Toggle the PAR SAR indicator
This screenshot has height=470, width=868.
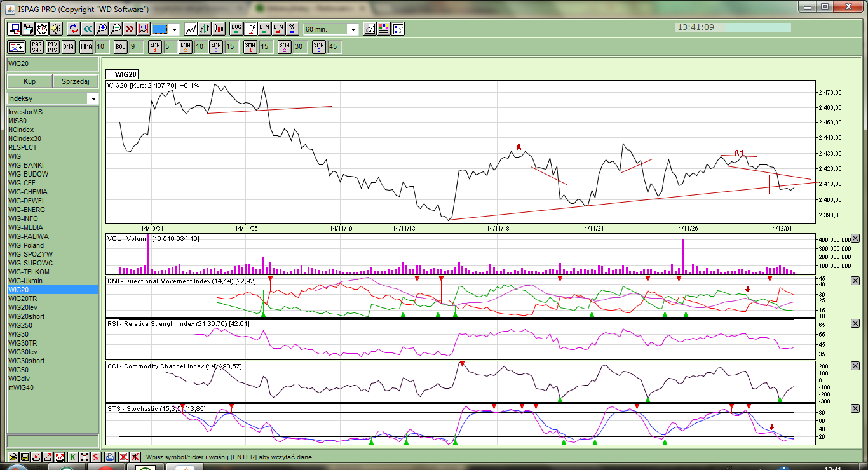coord(37,47)
